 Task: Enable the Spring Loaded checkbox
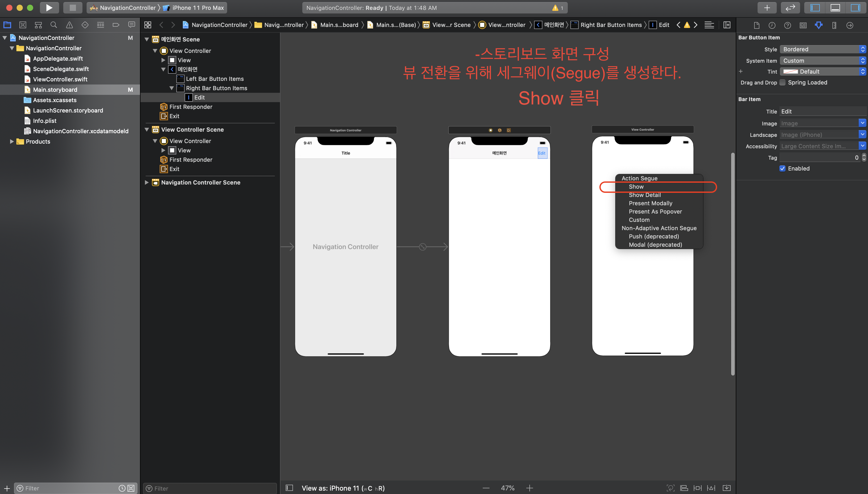[782, 82]
